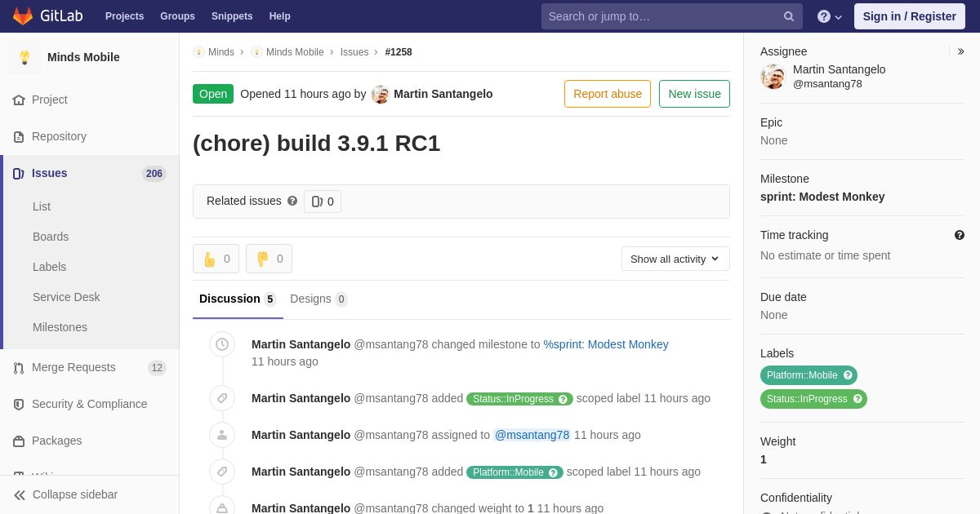The width and height of the screenshot is (980, 514).
Task: Click the GitLab fox logo
Action: [23, 16]
